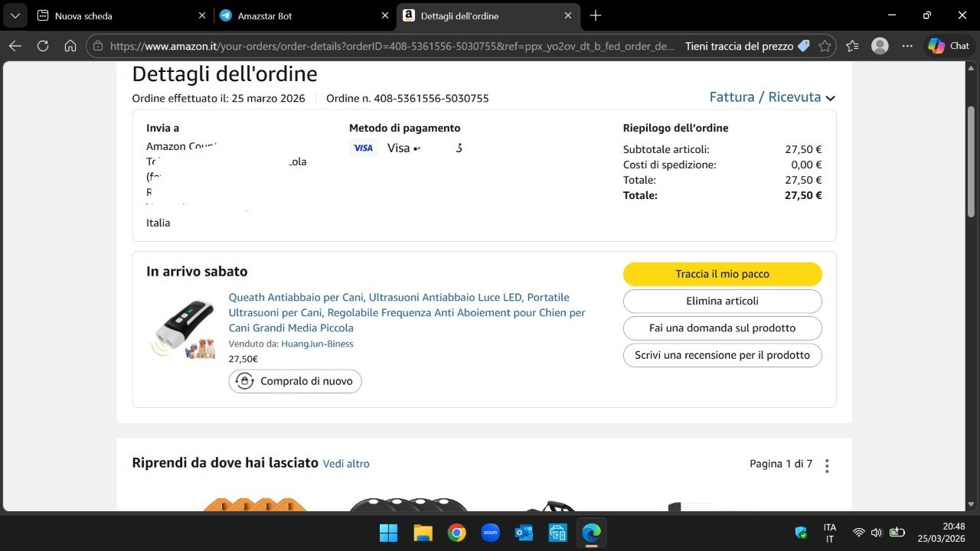Open the browser profile avatar
Screen dimensions: 980x551
pos(880,46)
